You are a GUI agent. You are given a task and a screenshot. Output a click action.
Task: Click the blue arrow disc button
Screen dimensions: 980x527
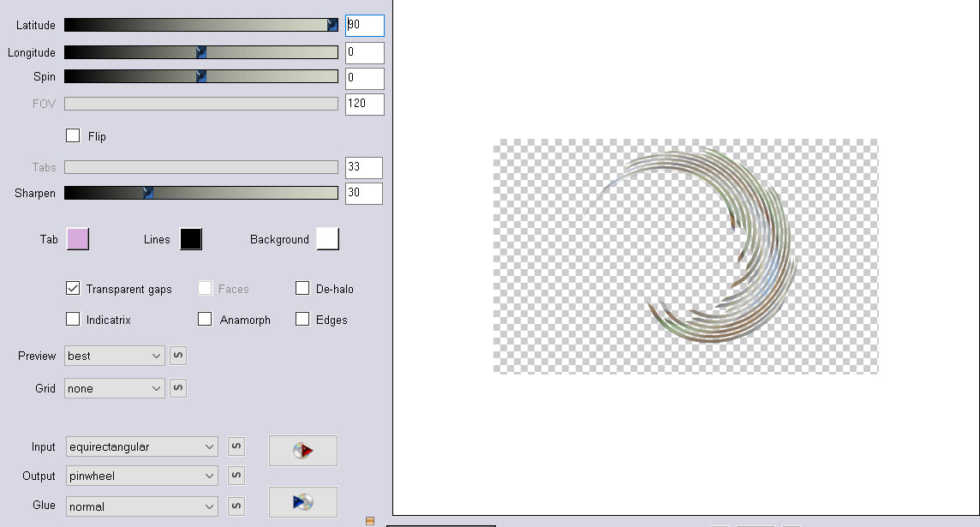(302, 502)
